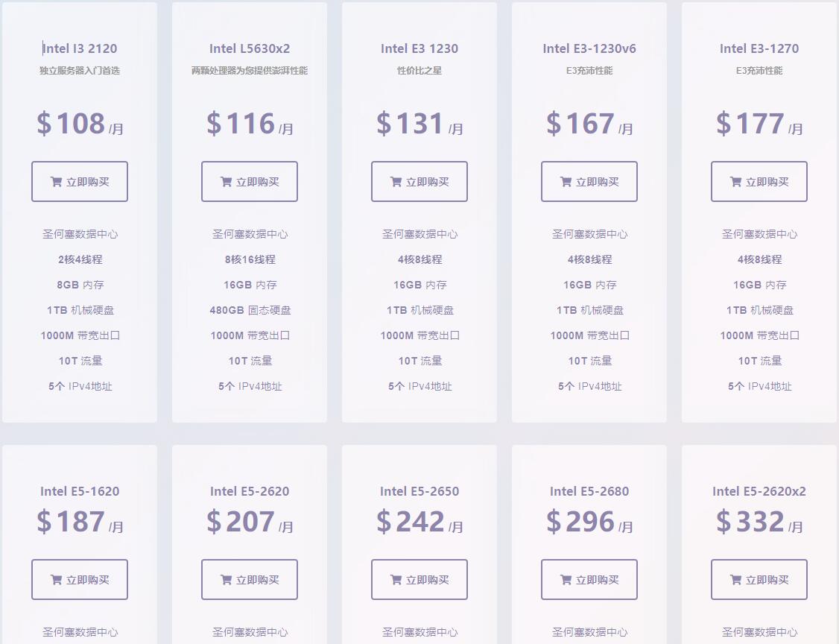Click the 480GB SSD spec line

(x=250, y=310)
